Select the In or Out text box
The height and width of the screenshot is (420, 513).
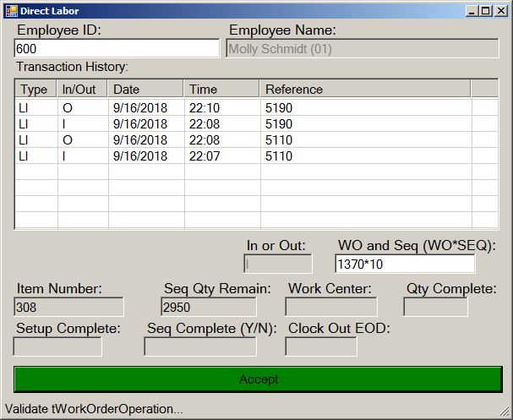tap(277, 265)
